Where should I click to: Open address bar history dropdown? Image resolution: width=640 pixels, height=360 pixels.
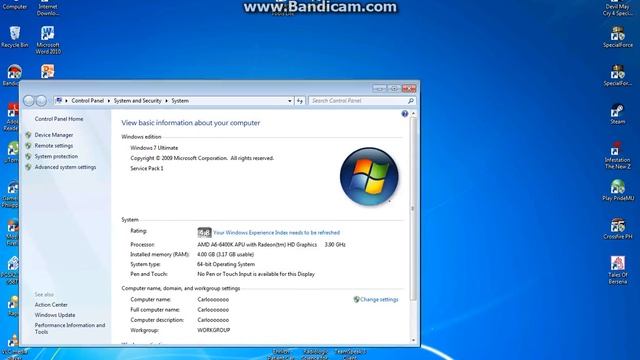(289, 101)
